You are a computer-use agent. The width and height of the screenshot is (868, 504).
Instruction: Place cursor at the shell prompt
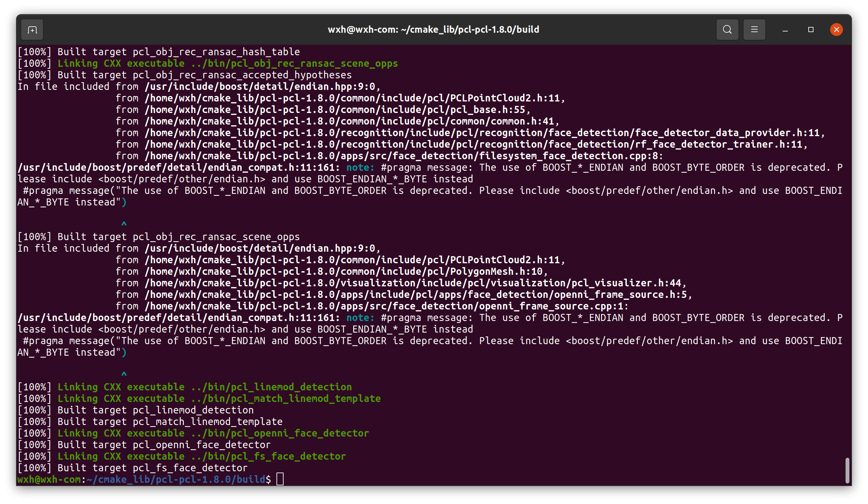tap(280, 479)
